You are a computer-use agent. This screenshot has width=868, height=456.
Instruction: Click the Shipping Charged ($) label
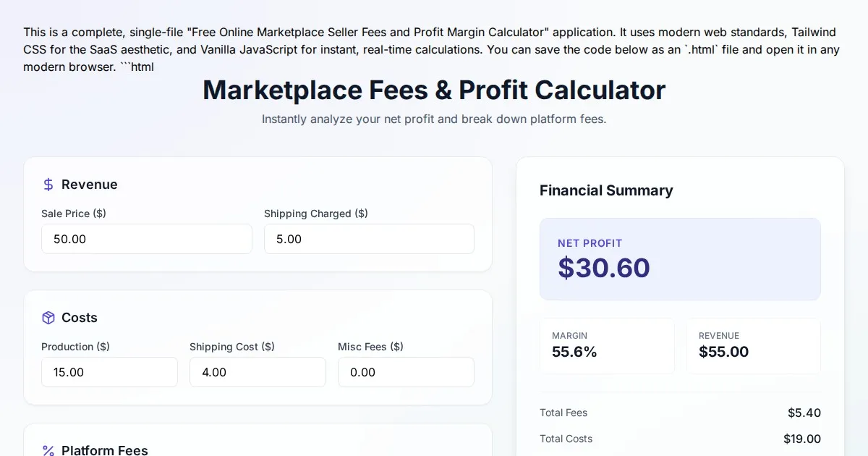[x=315, y=214]
